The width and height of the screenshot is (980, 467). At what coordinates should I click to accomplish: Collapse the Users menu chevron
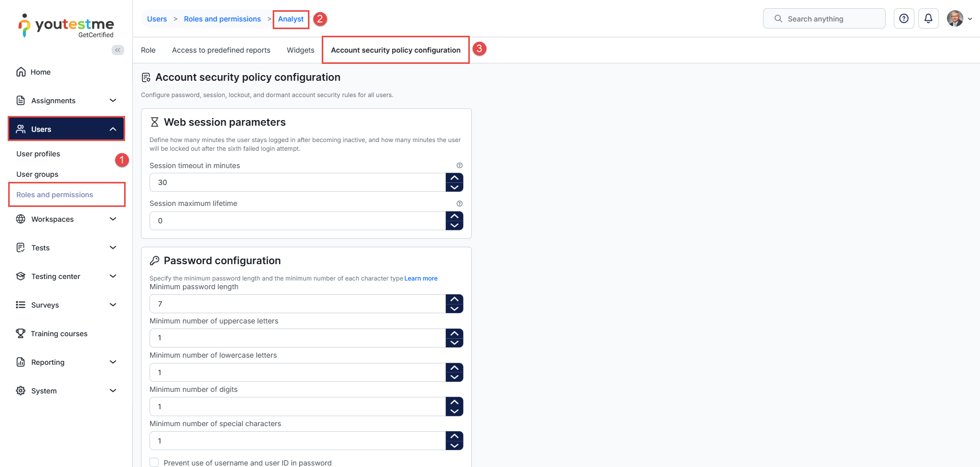pos(113,129)
